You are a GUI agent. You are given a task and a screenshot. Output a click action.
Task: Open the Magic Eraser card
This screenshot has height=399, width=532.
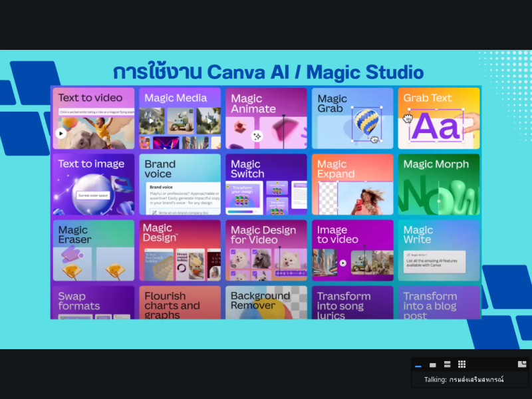click(93, 250)
